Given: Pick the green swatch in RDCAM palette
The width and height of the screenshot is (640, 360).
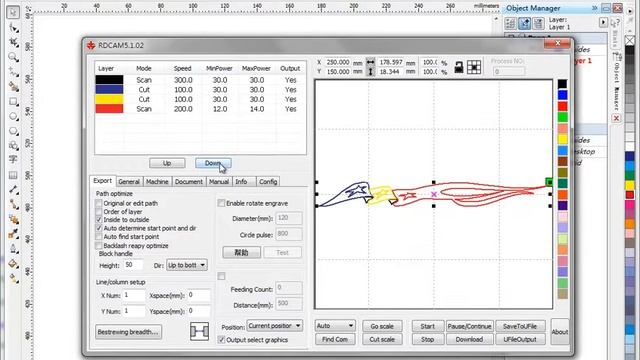Looking at the screenshot, I should [562, 117].
